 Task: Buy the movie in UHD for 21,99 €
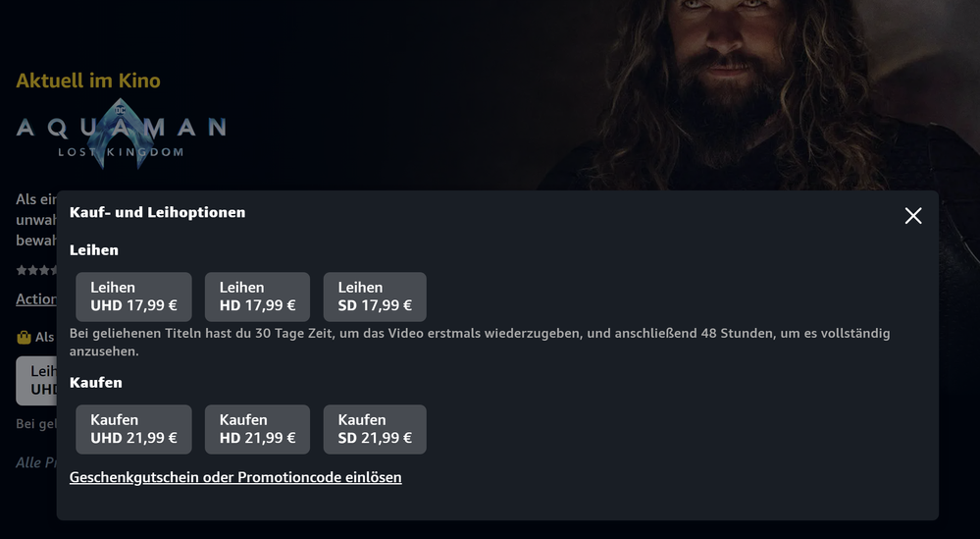point(133,429)
